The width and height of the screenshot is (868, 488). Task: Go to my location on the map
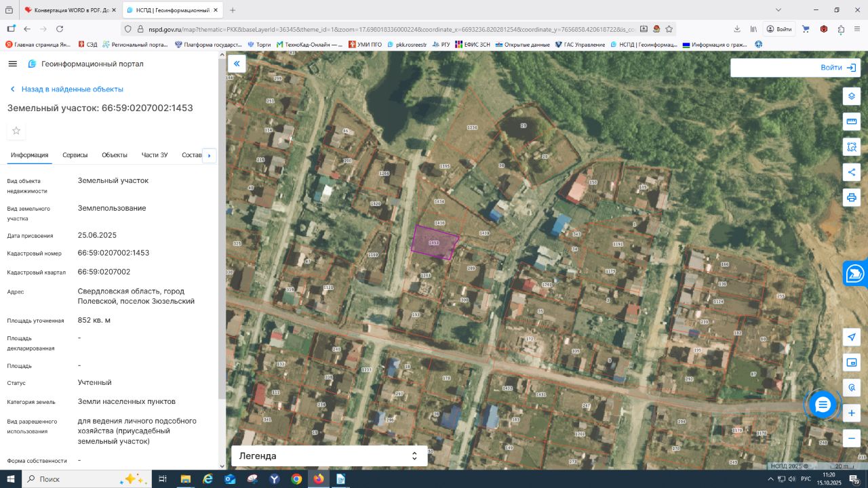coord(852,338)
